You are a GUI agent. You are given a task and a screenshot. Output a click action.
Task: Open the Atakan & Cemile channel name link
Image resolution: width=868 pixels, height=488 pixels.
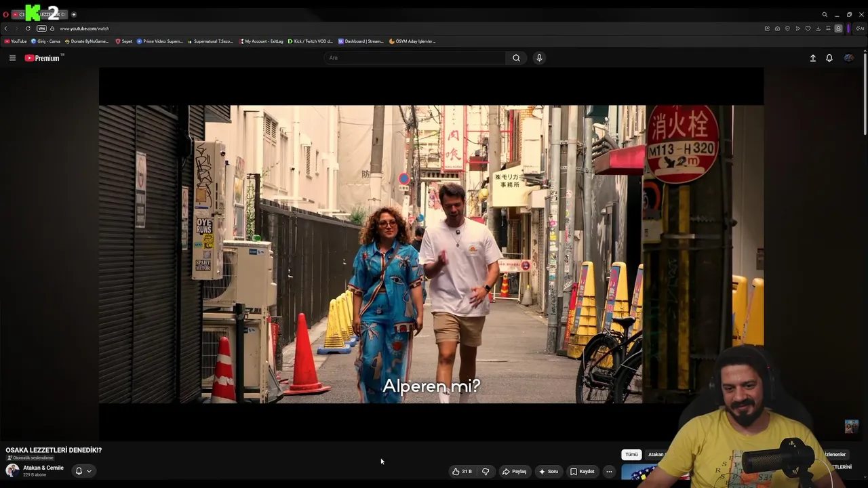click(x=43, y=468)
